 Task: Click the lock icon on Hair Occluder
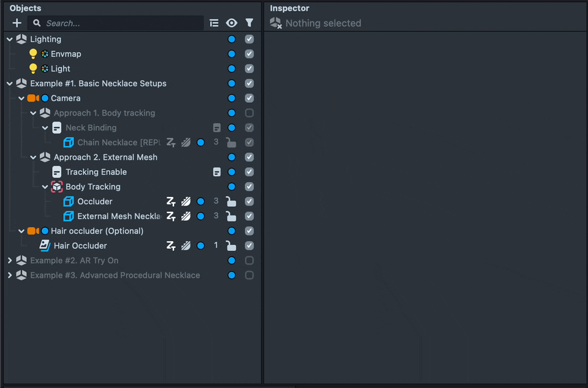(231, 246)
